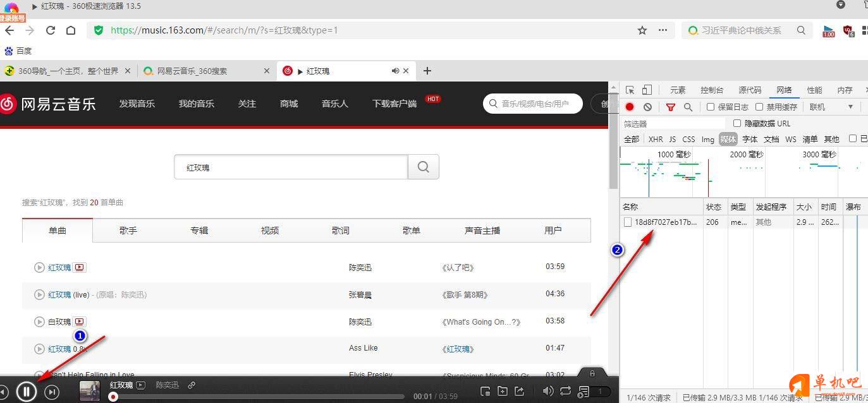Focus the 音乐/视频/电台/用户 top search box

coord(533,104)
